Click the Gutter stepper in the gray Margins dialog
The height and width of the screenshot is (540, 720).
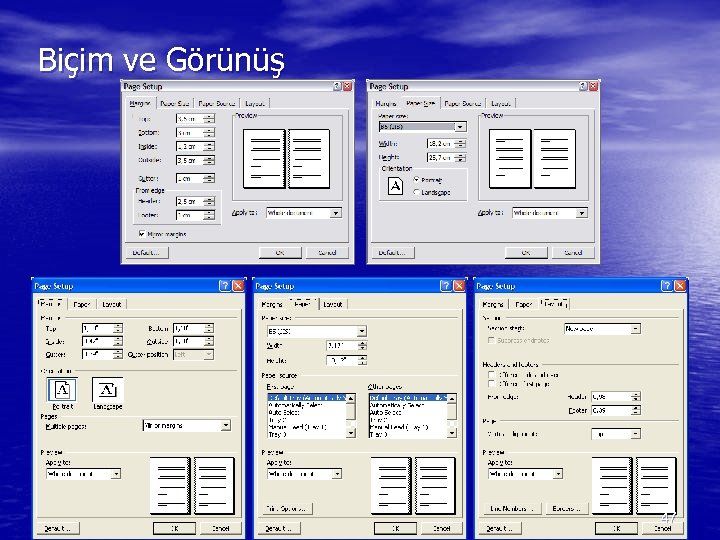tap(209, 178)
